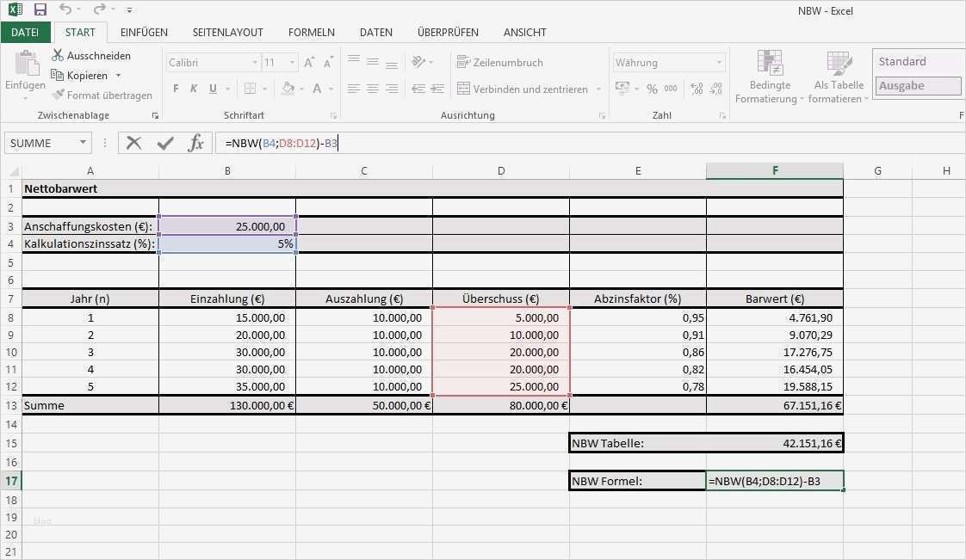Decrease font size with smaller A icon
The height and width of the screenshot is (560, 966).
click(328, 62)
